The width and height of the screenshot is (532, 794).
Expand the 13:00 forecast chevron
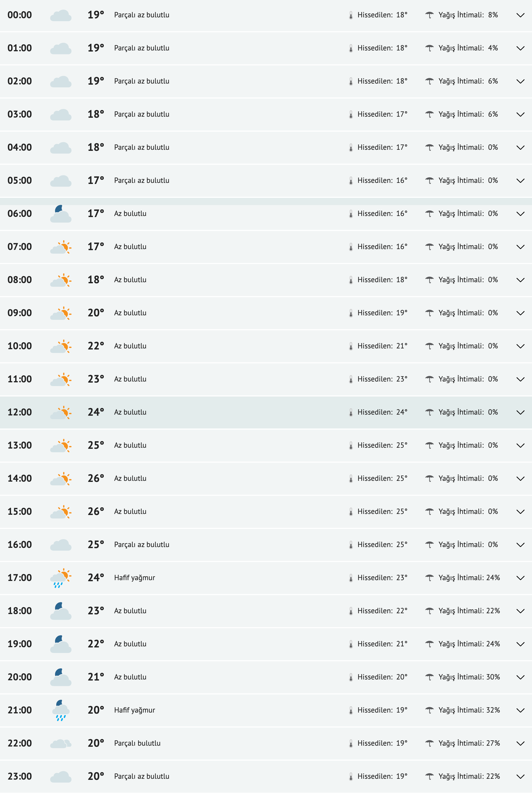click(520, 445)
